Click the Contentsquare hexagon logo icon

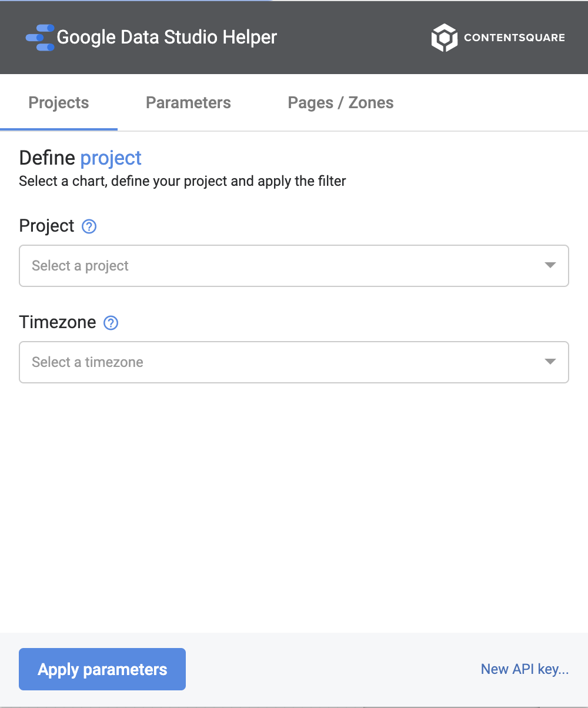444,38
